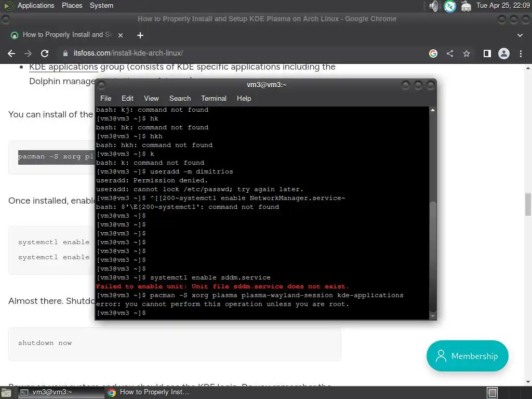Open the terminal's Search menu
Image resolution: width=532 pixels, height=399 pixels.
180,98
